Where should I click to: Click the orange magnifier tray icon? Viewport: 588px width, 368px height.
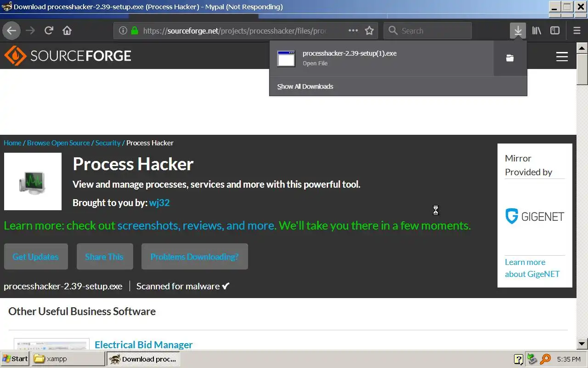[545, 359]
